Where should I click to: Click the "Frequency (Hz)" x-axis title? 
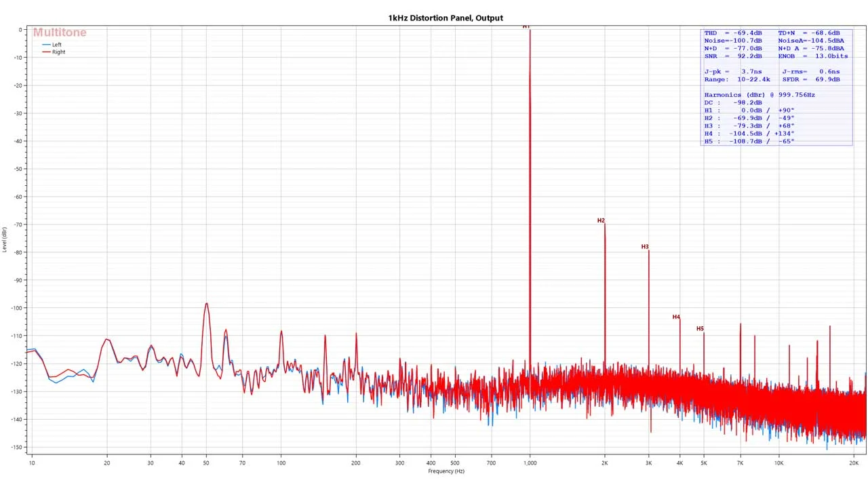click(446, 471)
